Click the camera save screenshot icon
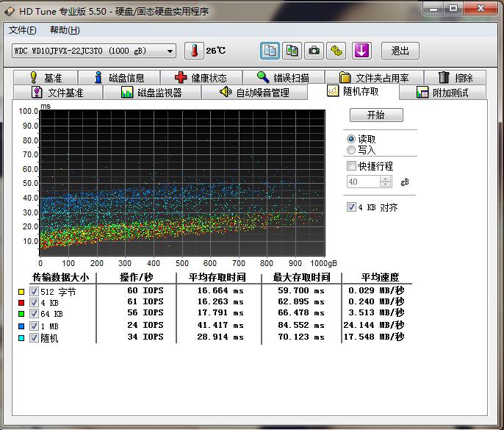The width and height of the screenshot is (504, 430). [x=314, y=51]
